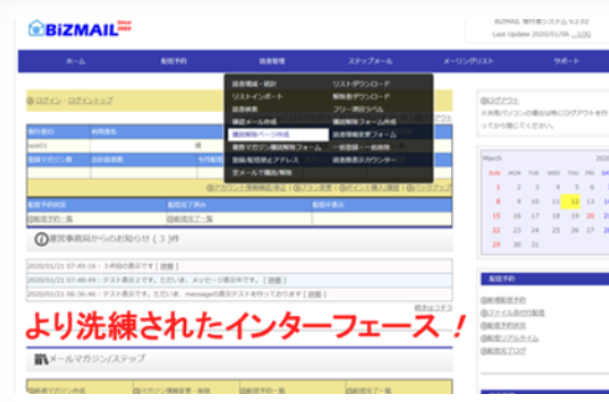Screen dimensions: 609x402
Task: Click the BiZMAIL logo icon
Action: click(37, 28)
